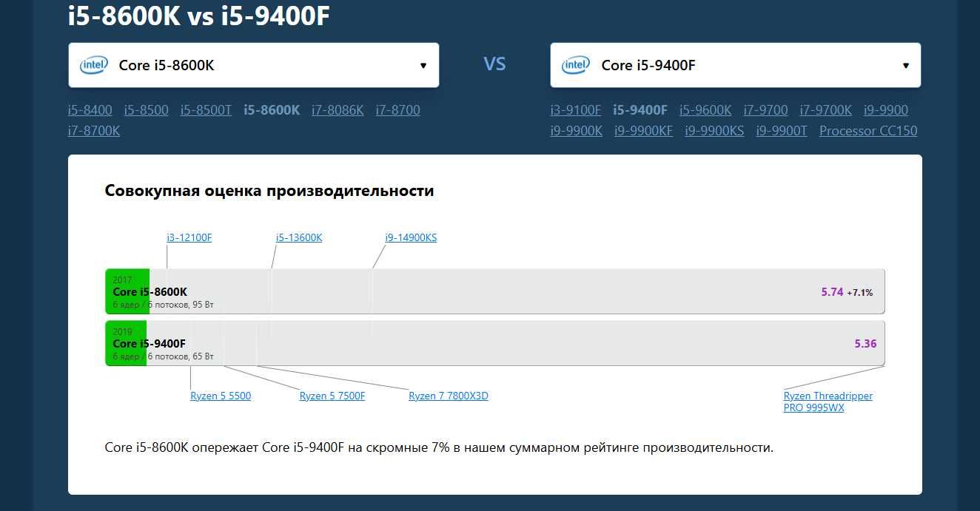Viewport: 980px width, 511px height.
Task: Follow the i9-14900KS chart marker link
Action: point(411,237)
